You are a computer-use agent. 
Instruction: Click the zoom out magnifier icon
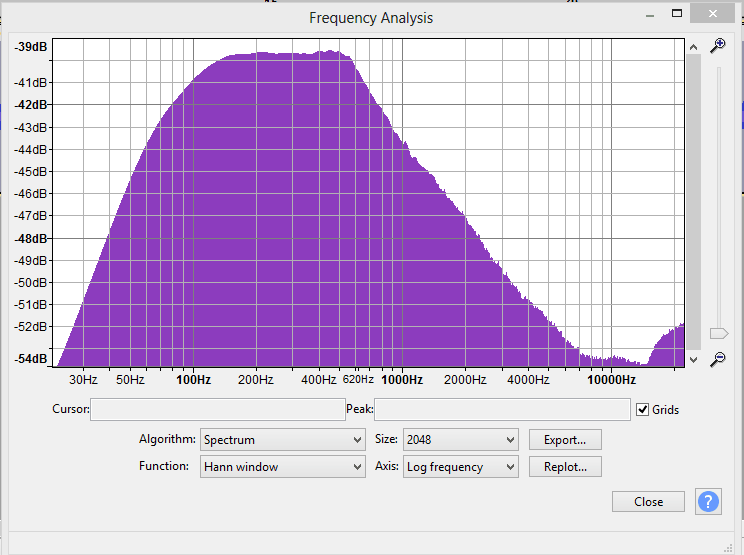[x=717, y=359]
